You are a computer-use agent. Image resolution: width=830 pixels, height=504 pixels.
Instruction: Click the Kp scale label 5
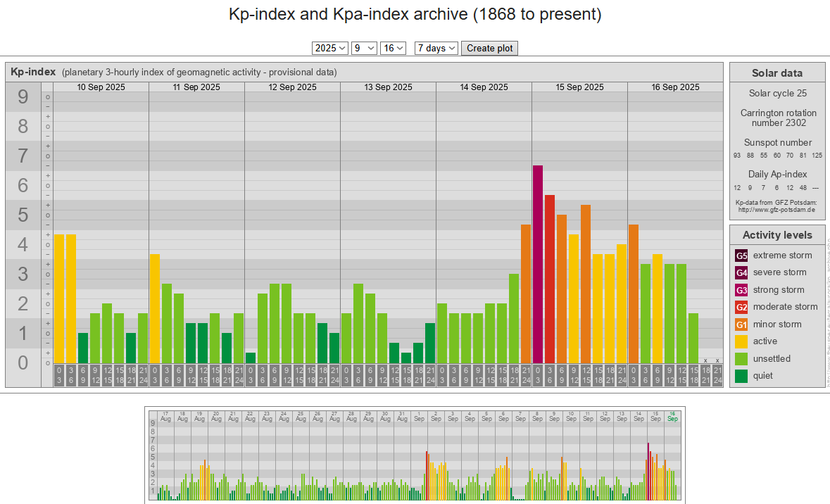23,215
